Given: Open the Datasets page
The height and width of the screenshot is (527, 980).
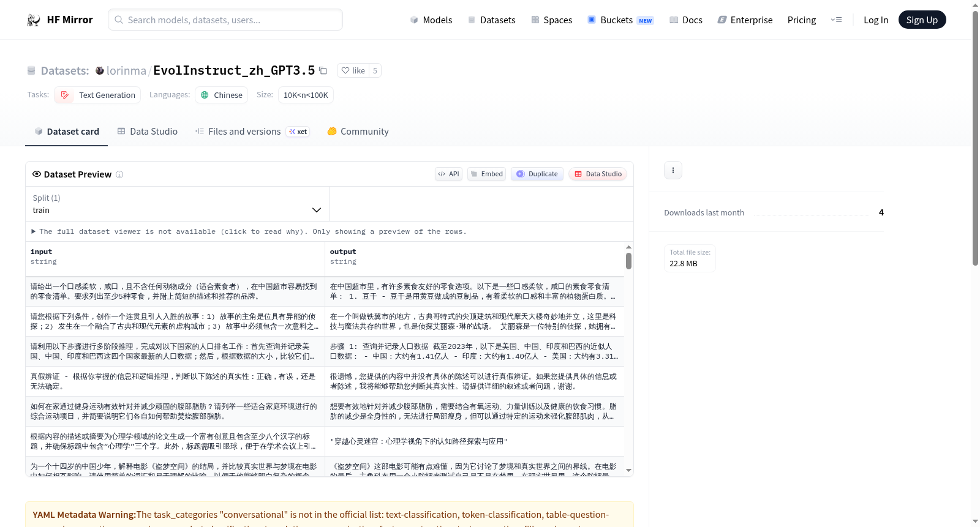Looking at the screenshot, I should [491, 20].
